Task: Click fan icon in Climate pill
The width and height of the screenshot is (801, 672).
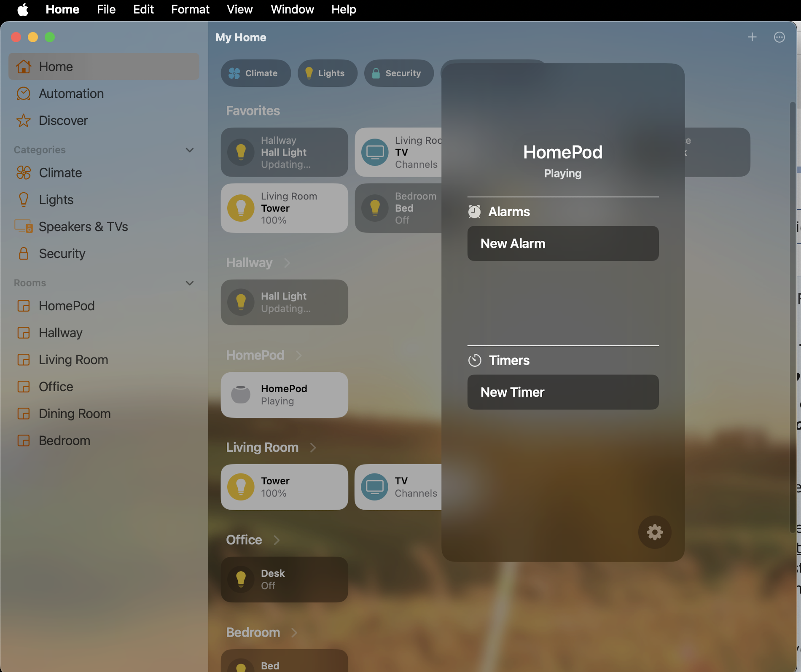Action: (x=234, y=73)
